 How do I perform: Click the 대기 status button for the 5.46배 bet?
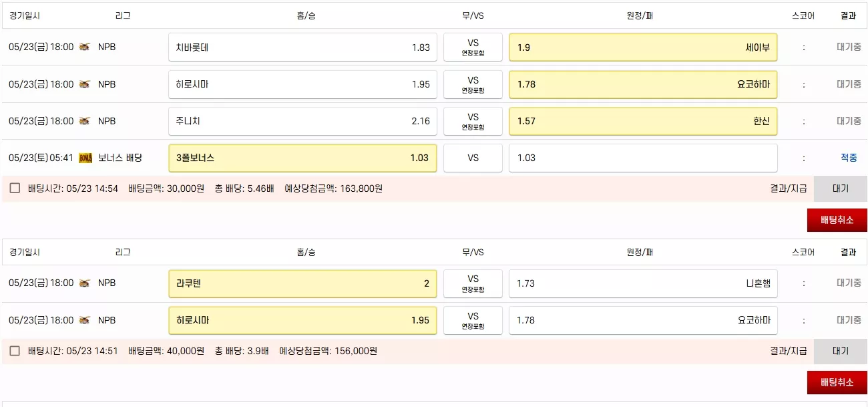coord(840,188)
